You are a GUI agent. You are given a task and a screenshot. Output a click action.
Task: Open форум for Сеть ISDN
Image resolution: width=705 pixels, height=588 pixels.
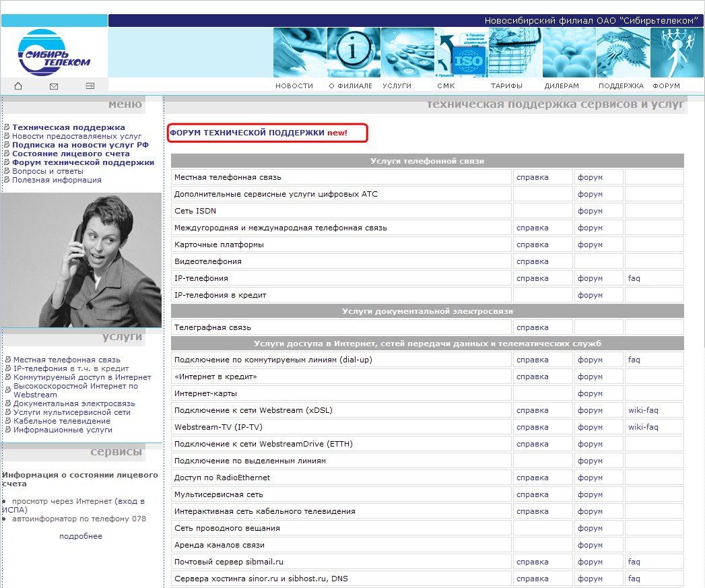(x=590, y=211)
